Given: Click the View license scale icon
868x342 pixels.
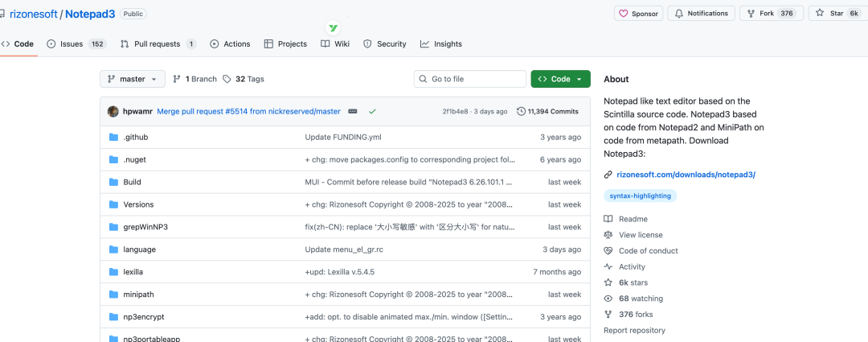Looking at the screenshot, I should (x=608, y=235).
